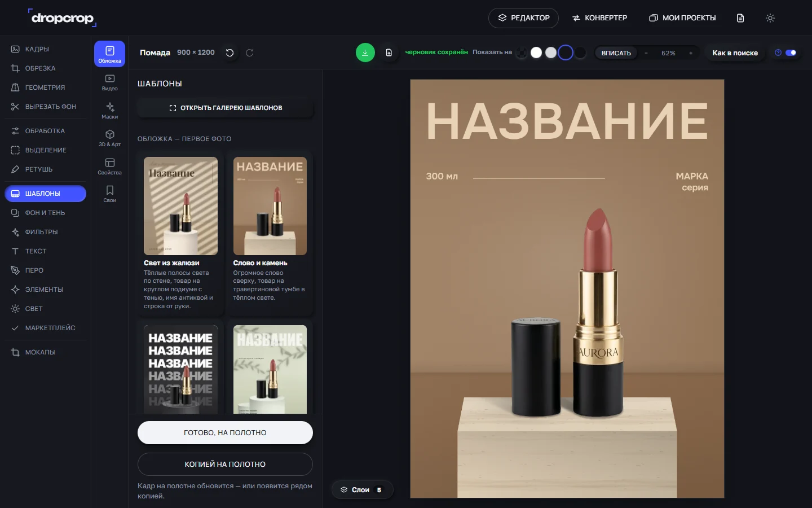Open the Кадры tool in sidebar
Viewport: 812px width, 508px height.
[45, 49]
